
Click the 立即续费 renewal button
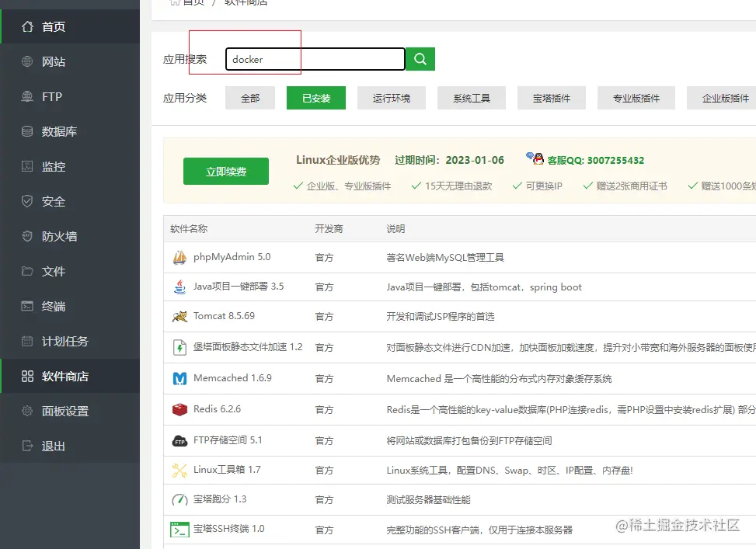click(225, 171)
